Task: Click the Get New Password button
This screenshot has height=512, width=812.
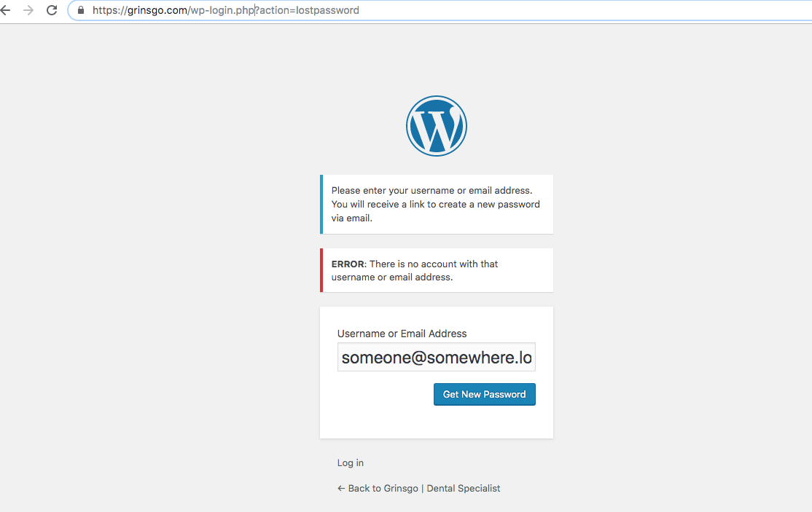Action: click(484, 394)
